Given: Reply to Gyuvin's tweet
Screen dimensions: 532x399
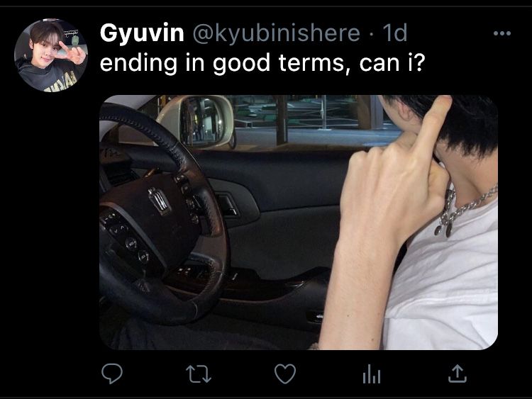Looking at the screenshot, I should click(x=112, y=373).
